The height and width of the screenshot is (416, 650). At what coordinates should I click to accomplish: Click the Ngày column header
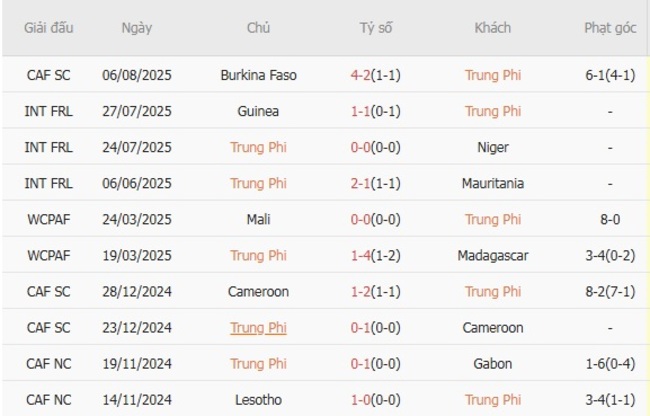coord(137,28)
